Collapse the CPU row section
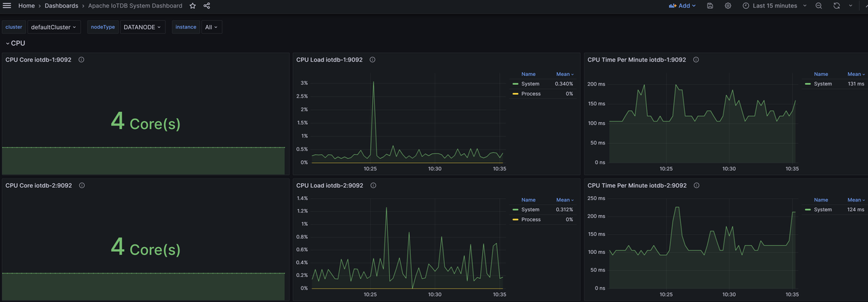Viewport: 868px width, 302px height. coord(18,43)
